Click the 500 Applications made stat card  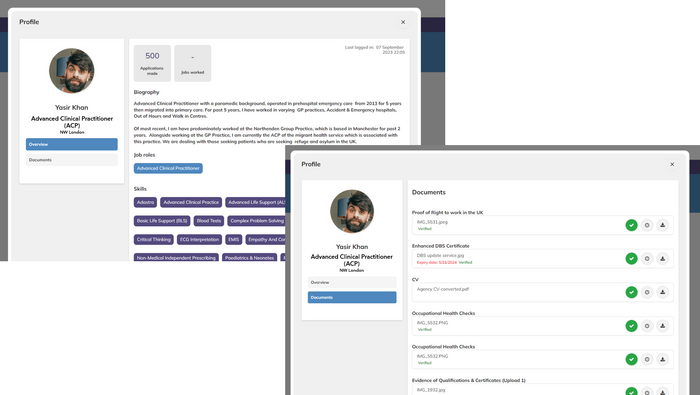[152, 63]
